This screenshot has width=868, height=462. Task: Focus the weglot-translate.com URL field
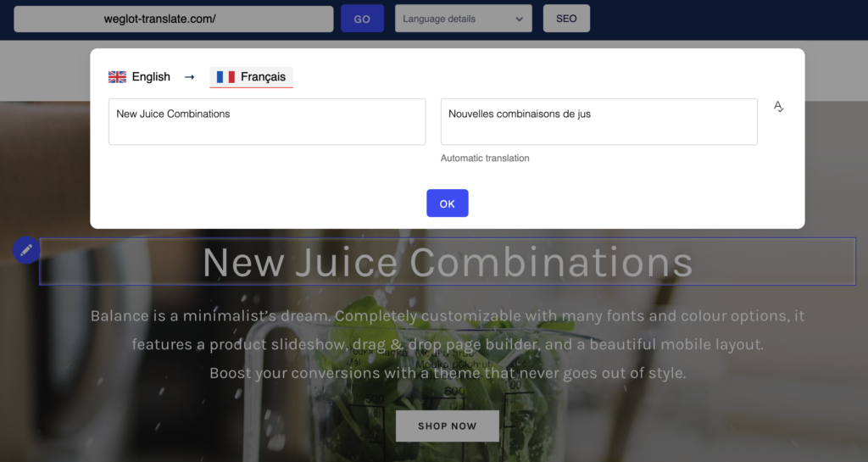click(x=174, y=19)
